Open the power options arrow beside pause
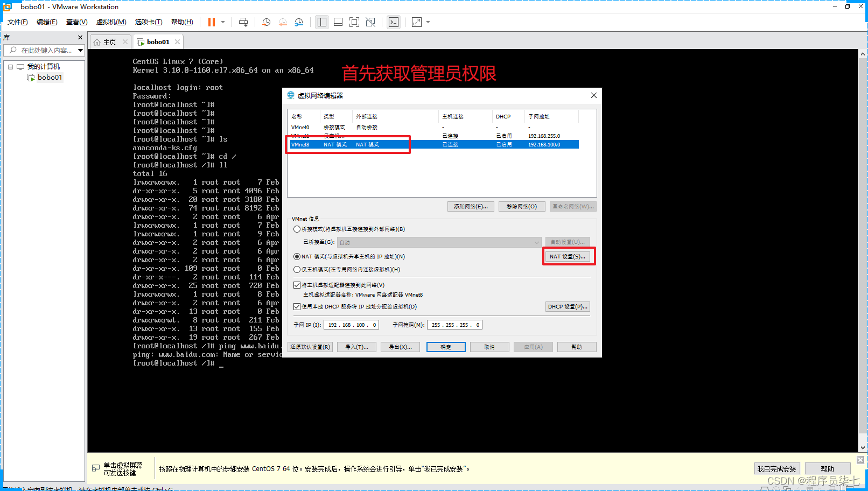This screenshot has height=491, width=868. pyautogui.click(x=223, y=22)
